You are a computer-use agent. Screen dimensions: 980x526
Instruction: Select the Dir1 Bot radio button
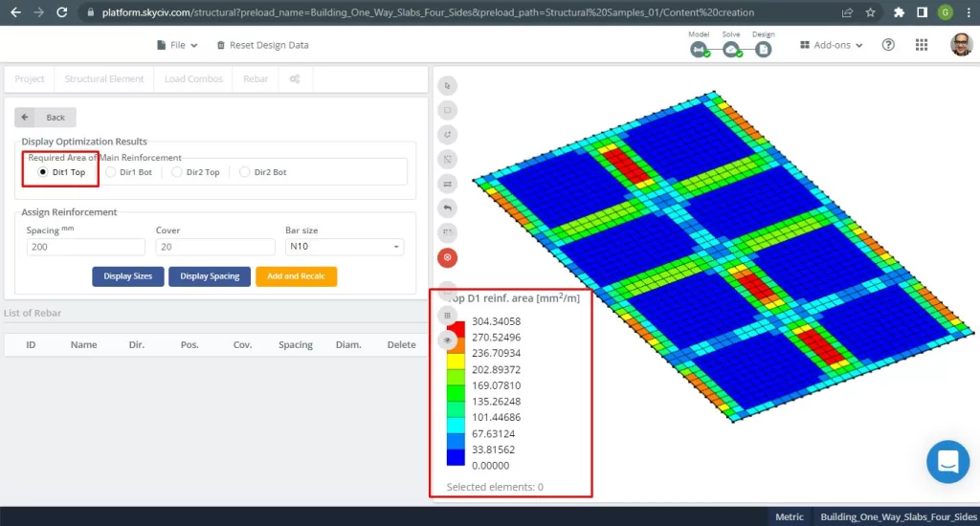110,172
